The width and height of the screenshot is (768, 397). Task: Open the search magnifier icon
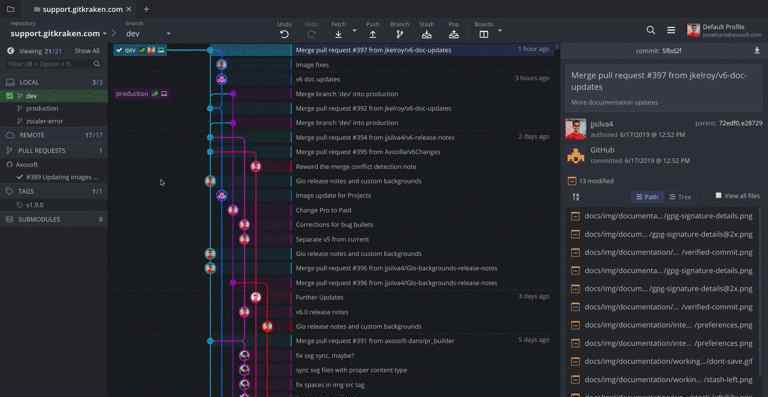[x=650, y=30]
